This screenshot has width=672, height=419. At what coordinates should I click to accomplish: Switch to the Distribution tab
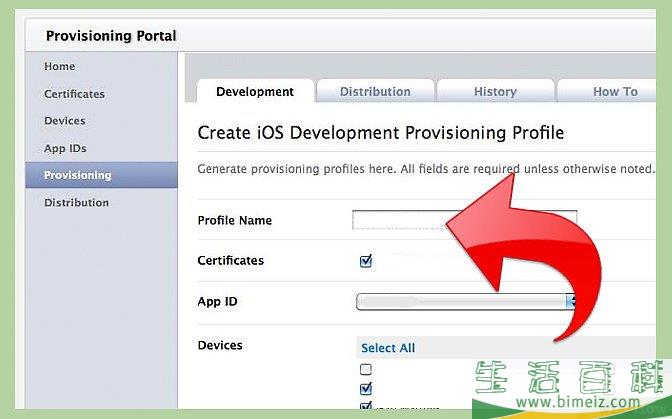(x=375, y=91)
